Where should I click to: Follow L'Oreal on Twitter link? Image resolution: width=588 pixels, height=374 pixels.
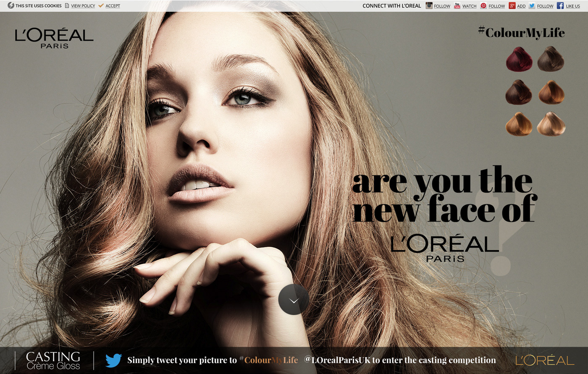click(x=545, y=6)
